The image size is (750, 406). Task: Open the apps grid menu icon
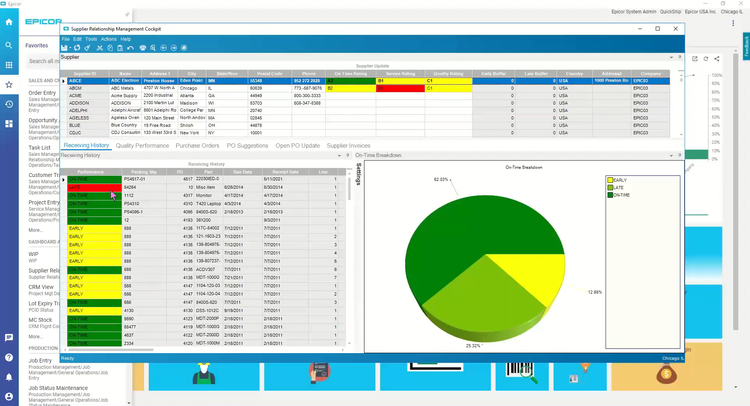point(9,64)
